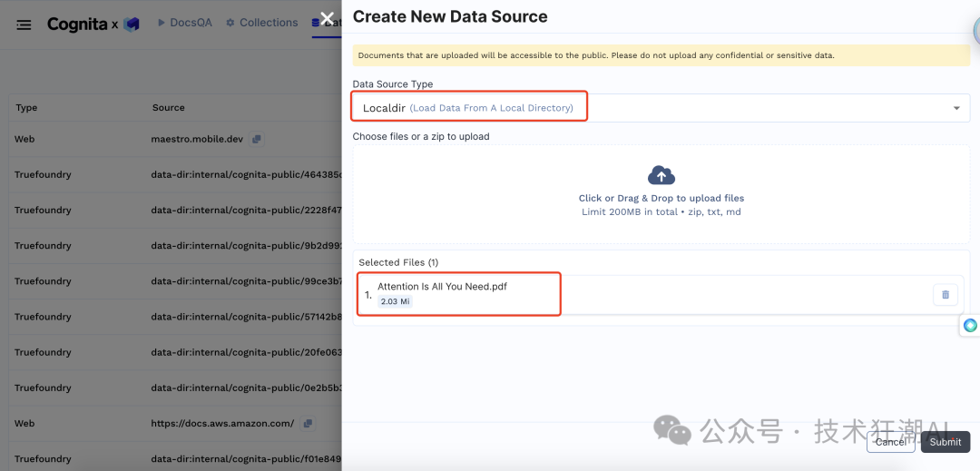Click the upload drop zone text
This screenshot has height=471, width=980.
click(661, 198)
